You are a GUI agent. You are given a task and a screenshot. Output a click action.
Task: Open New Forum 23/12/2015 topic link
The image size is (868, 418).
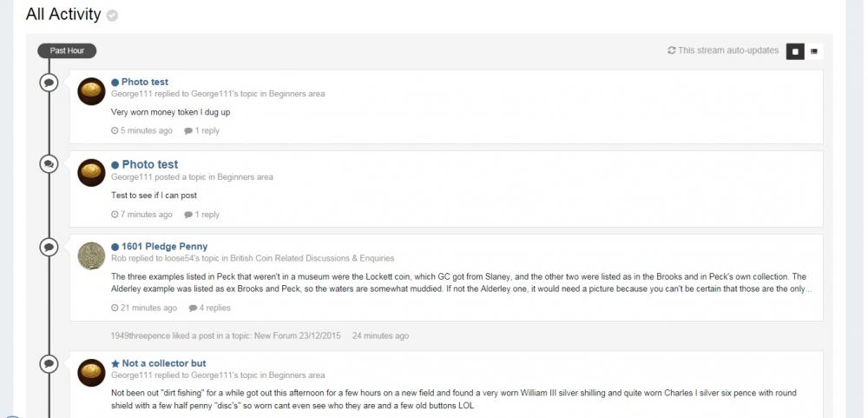tap(297, 335)
